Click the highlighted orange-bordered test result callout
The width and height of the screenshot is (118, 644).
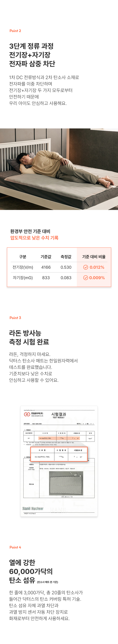point(59,454)
